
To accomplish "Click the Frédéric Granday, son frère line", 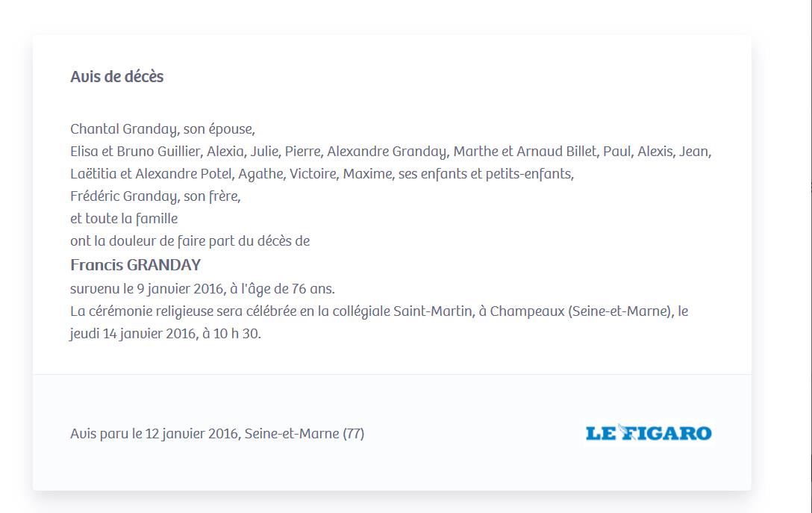I will pyautogui.click(x=155, y=196).
